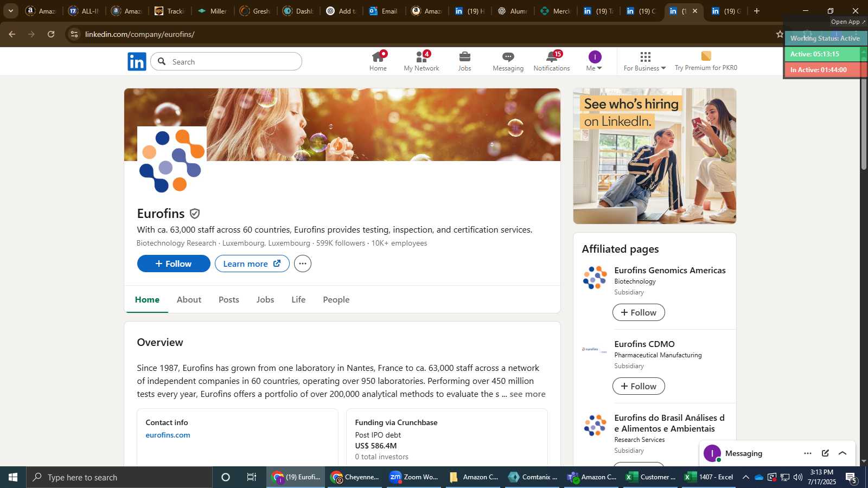Screen dimensions: 868x488
Task: Reload the current page
Action: (x=51, y=34)
